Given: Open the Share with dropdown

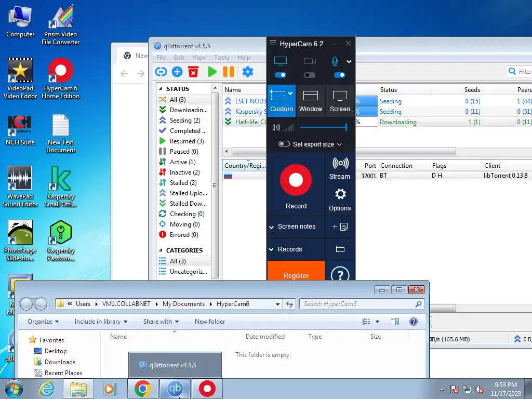Looking at the screenshot, I should (x=161, y=321).
